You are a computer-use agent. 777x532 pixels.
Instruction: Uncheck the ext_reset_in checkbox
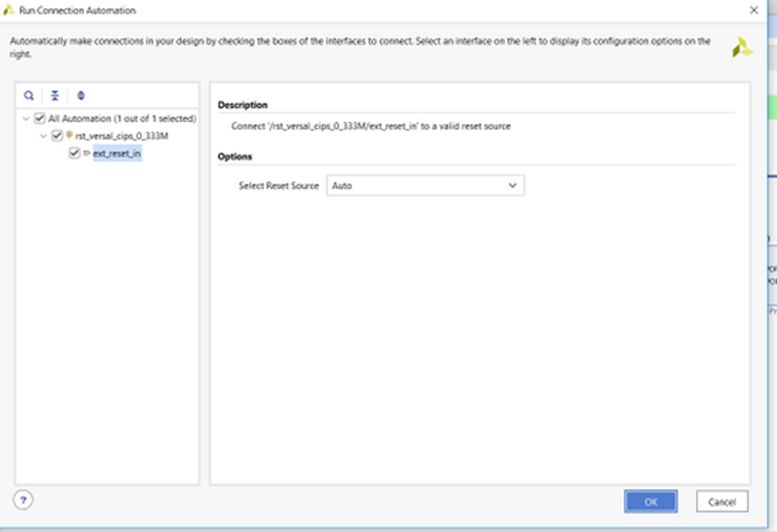[x=74, y=153]
